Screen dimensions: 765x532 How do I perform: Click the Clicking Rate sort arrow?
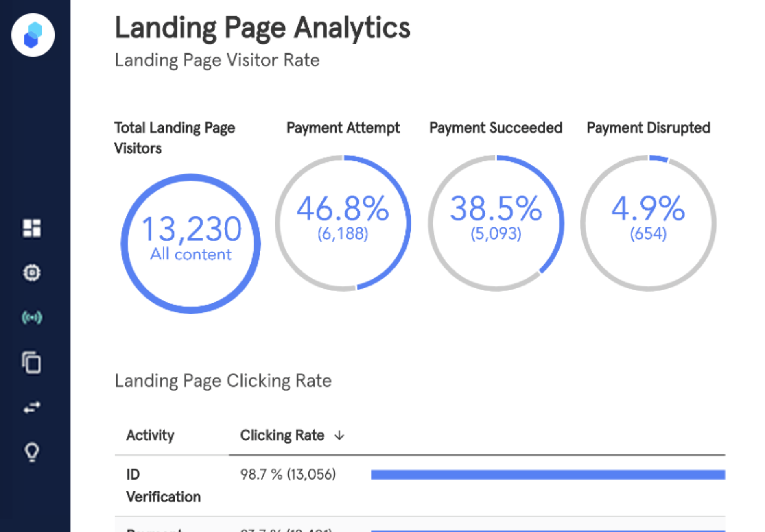coord(339,436)
